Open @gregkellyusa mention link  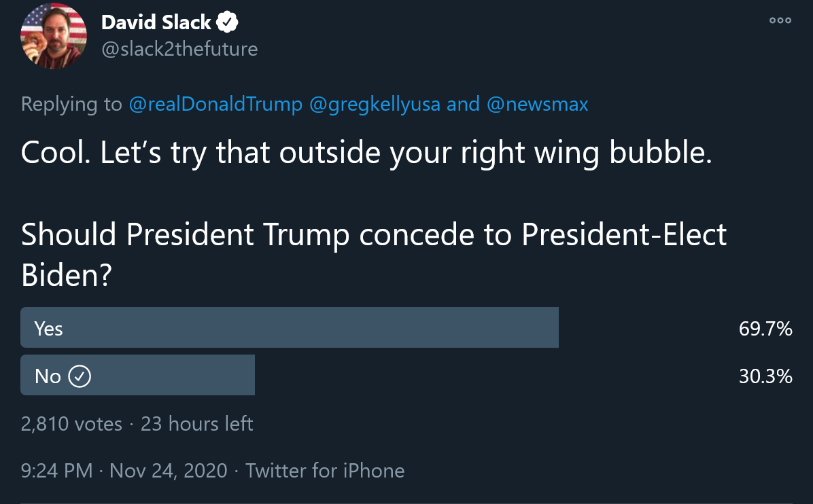coord(375,104)
